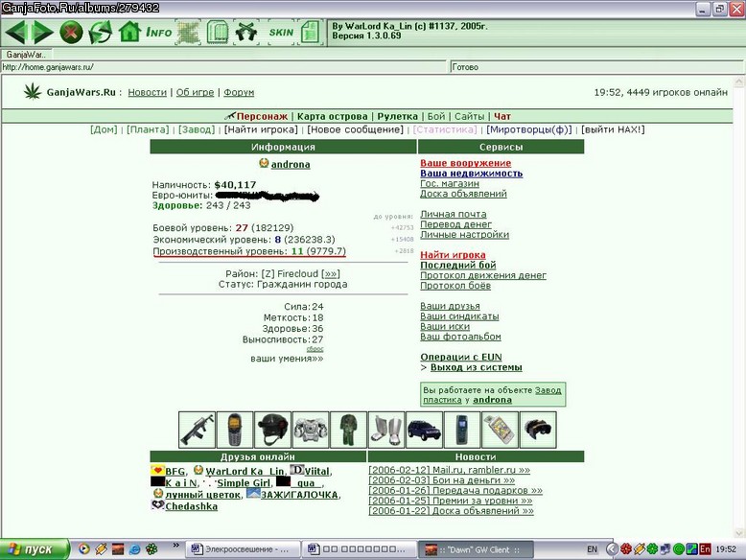Click the [Дом] shortcut link
Image resolution: width=746 pixels, height=560 pixels.
click(104, 129)
